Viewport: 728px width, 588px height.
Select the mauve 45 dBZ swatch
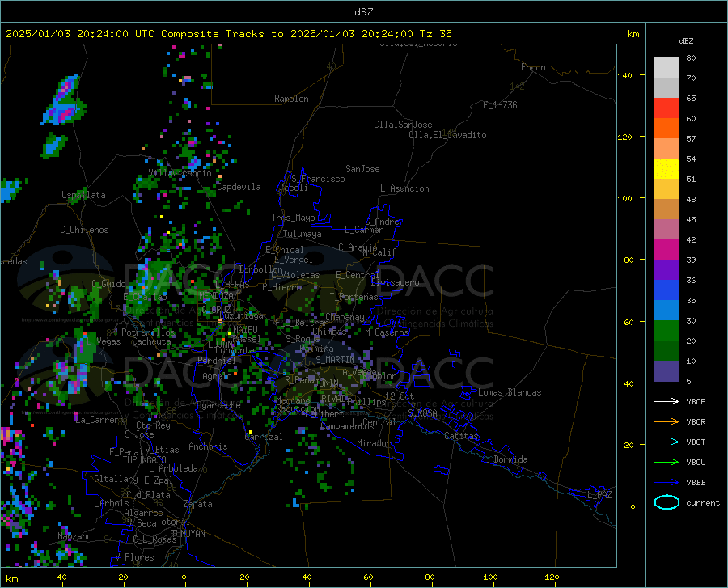667,229
